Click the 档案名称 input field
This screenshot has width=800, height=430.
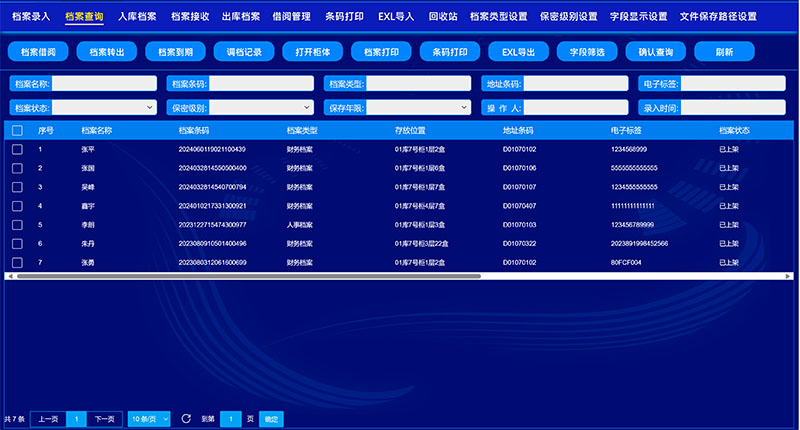[x=104, y=84]
